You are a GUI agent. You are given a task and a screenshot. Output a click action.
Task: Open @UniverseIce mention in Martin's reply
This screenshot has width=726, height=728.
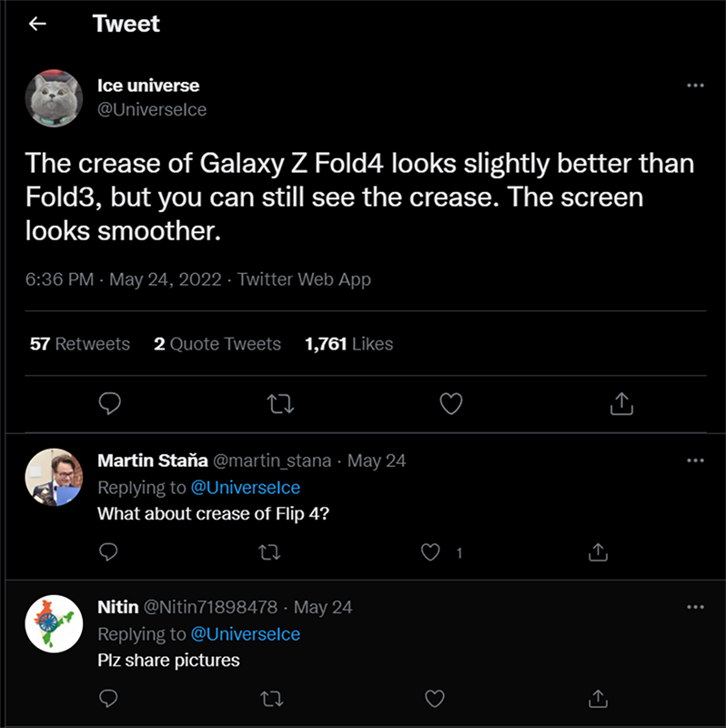coord(247,488)
